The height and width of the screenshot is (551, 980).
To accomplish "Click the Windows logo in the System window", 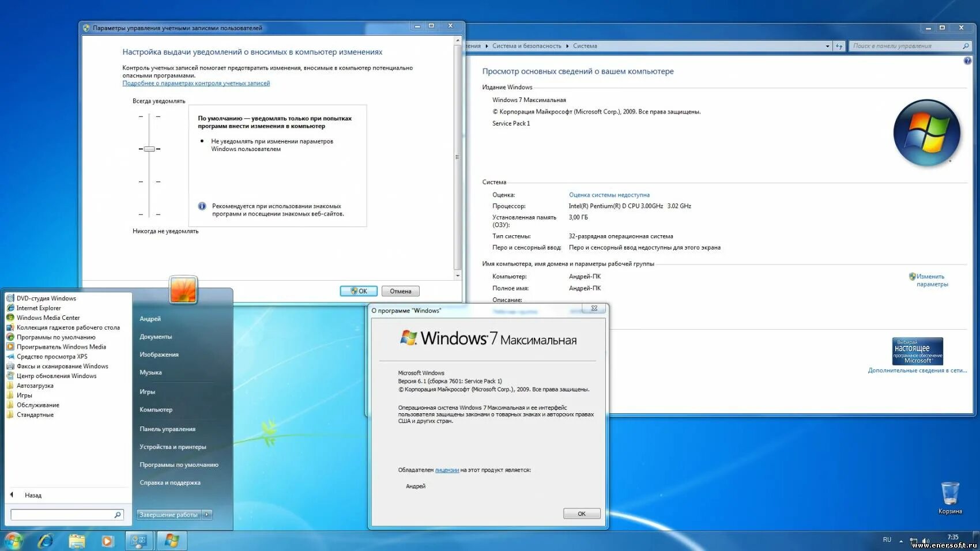I will [927, 133].
